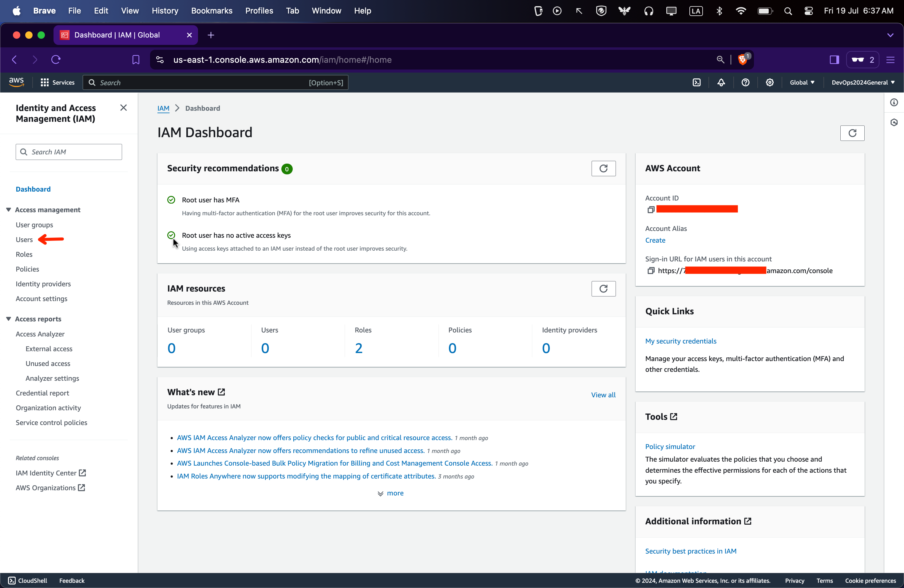Open the Profiles menu
The width and height of the screenshot is (904, 588).
[x=259, y=11]
